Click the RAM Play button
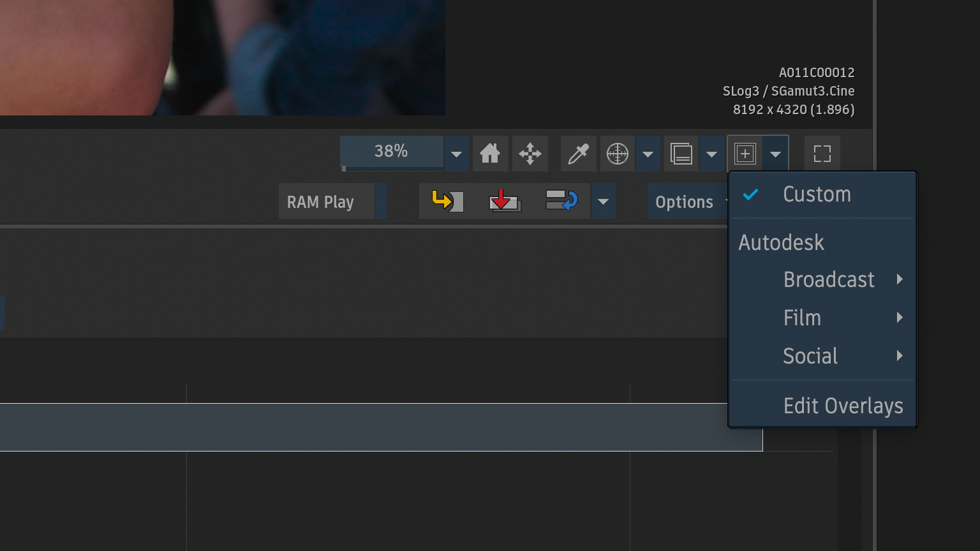This screenshot has height=551, width=980. pos(320,202)
